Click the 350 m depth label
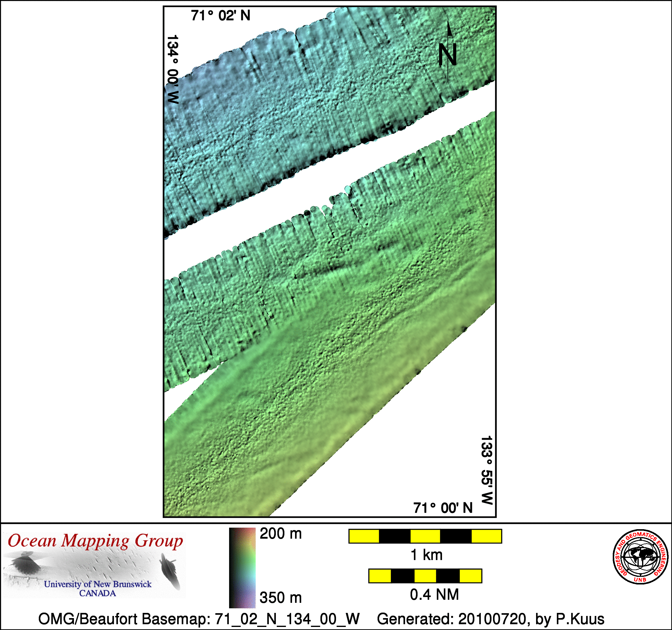This screenshot has height=630, width=672. [x=280, y=598]
